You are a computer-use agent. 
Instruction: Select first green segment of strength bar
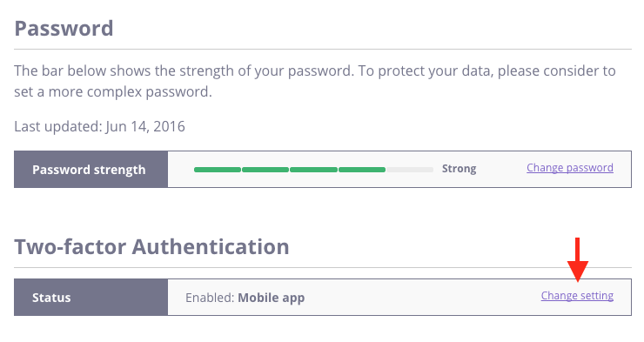[x=218, y=170]
